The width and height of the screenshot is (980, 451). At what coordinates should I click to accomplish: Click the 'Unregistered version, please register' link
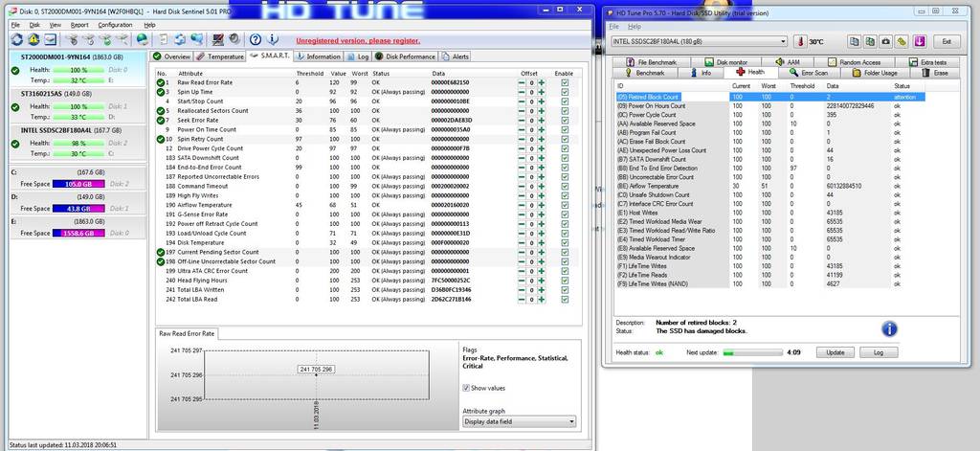pyautogui.click(x=358, y=40)
